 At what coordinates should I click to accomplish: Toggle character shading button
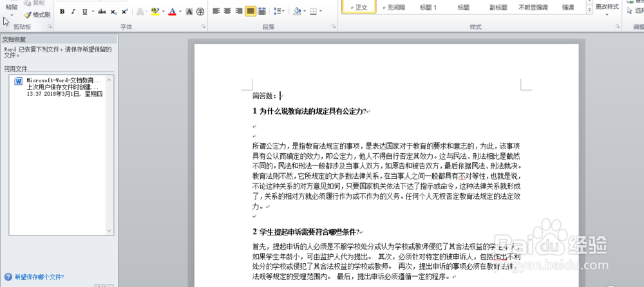pos(189,12)
